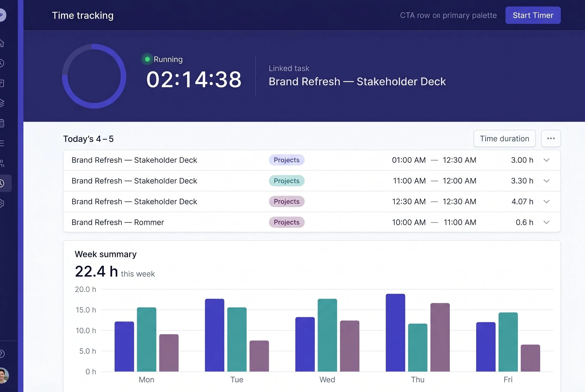Click Tuesday's blue bar in the chart
The height and width of the screenshot is (392, 585).
point(215,335)
